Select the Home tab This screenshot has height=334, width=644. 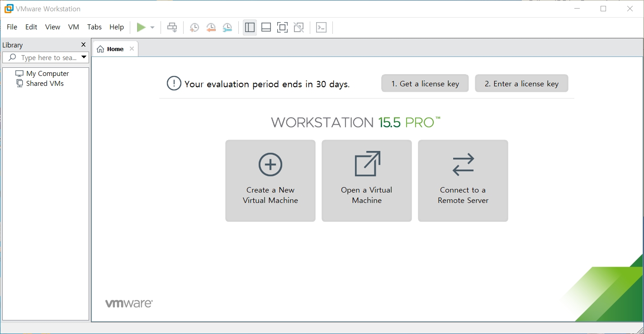tap(115, 49)
